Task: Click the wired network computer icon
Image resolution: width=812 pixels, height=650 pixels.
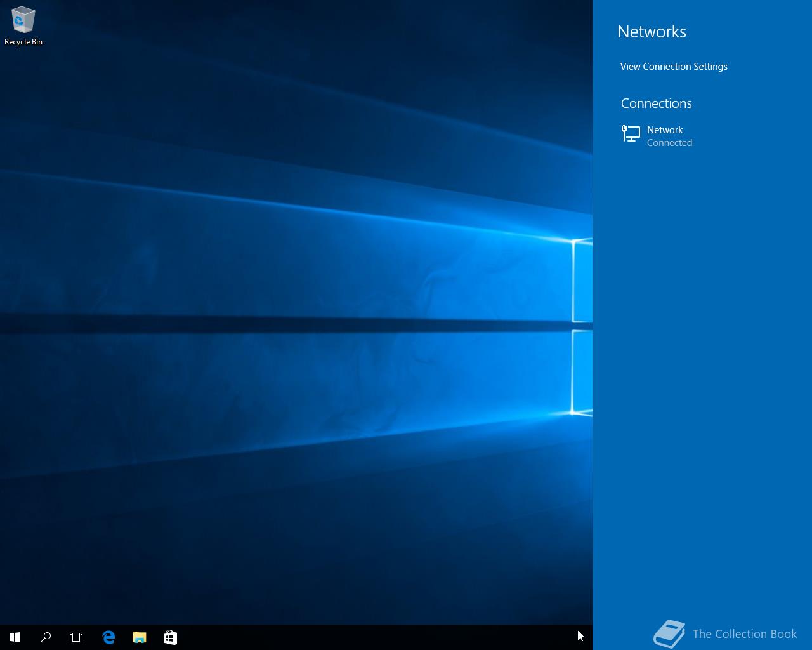Action: click(x=631, y=134)
